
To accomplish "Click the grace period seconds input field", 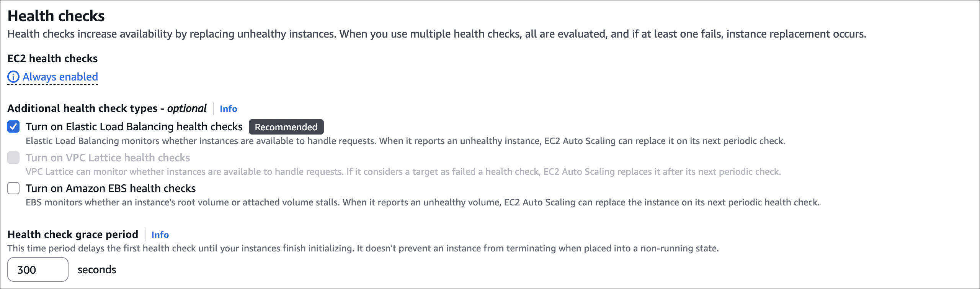I will (38, 269).
